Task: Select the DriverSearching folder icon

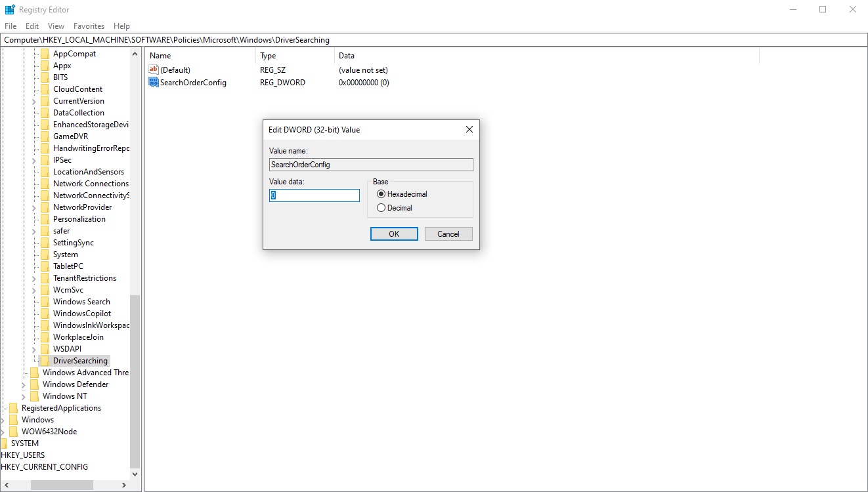Action: pos(45,361)
